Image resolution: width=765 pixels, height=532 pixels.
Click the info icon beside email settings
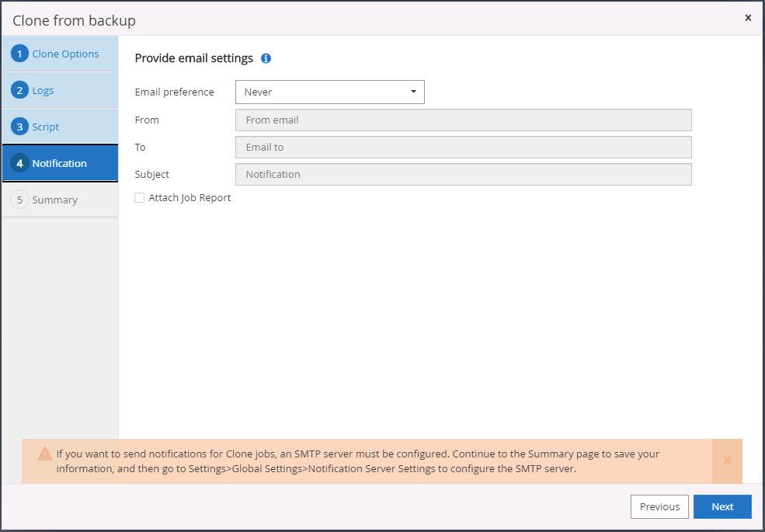tap(266, 58)
